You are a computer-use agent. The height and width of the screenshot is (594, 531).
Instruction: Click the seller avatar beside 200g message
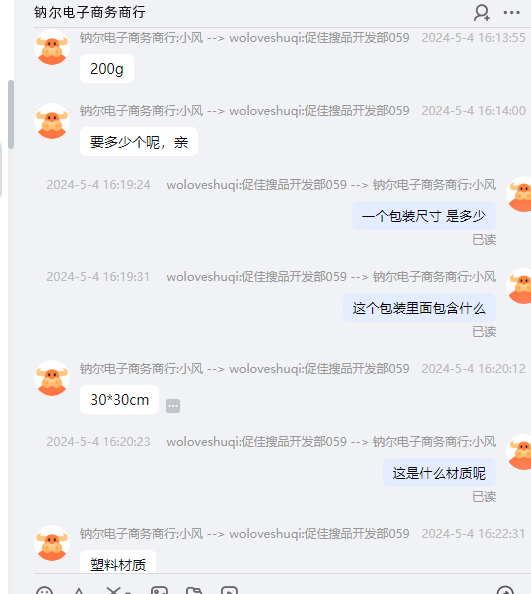[x=52, y=48]
